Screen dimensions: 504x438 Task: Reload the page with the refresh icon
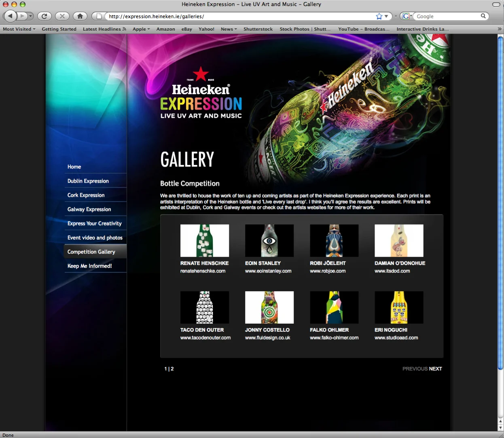pos(44,16)
